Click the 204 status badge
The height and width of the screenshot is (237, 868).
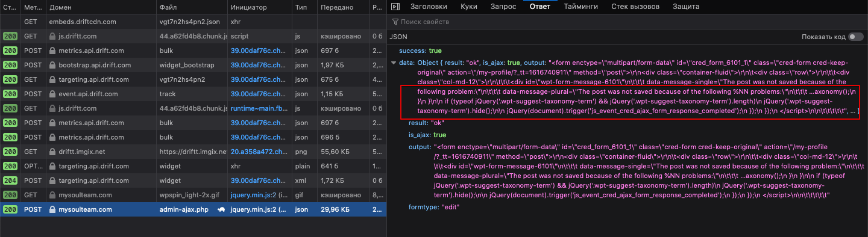point(10,180)
